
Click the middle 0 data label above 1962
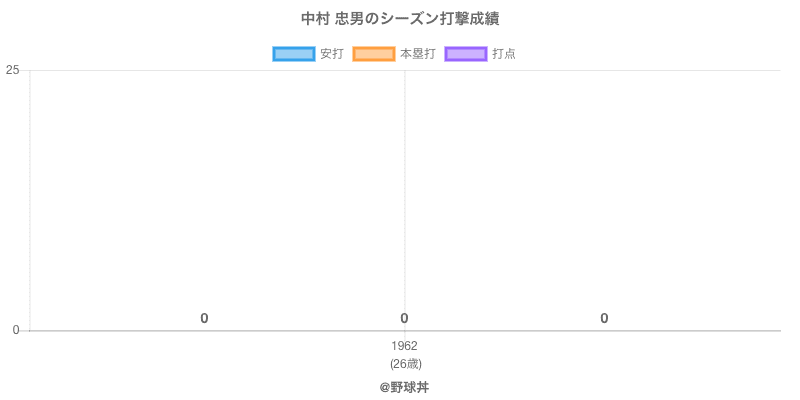404,318
